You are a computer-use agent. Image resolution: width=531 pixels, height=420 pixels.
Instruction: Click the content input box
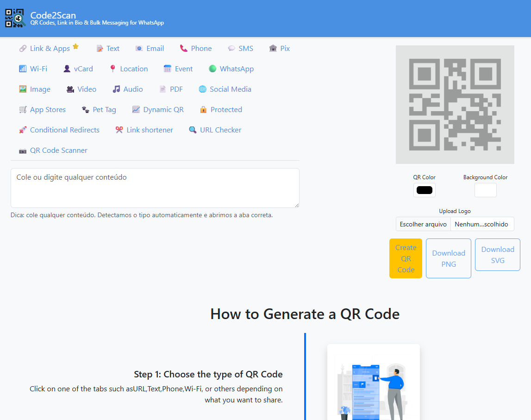pyautogui.click(x=155, y=188)
